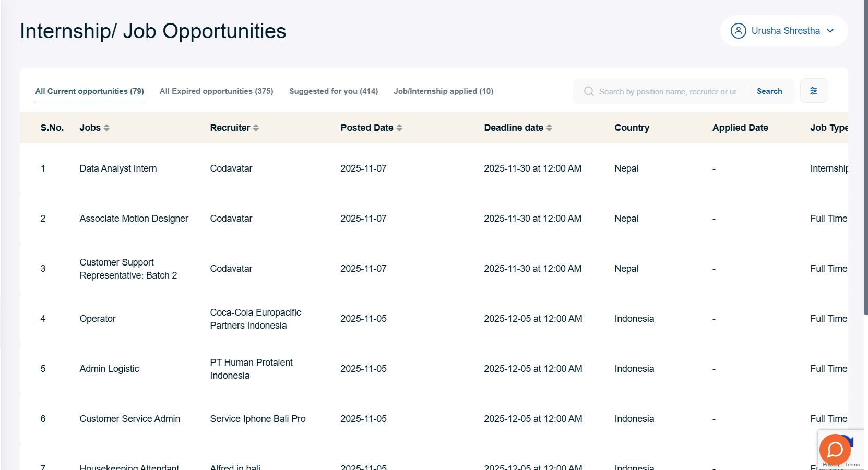Focus the position name search field
Screen dimensions: 868x470
coord(668,91)
